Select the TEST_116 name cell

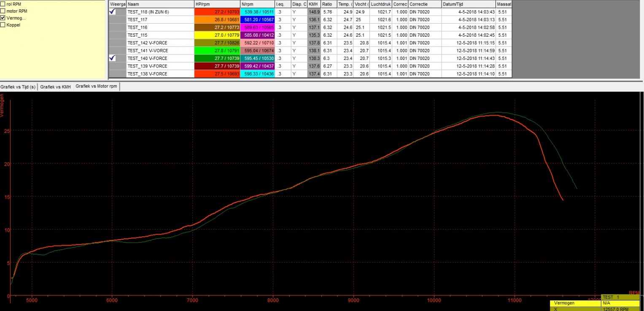coord(160,27)
